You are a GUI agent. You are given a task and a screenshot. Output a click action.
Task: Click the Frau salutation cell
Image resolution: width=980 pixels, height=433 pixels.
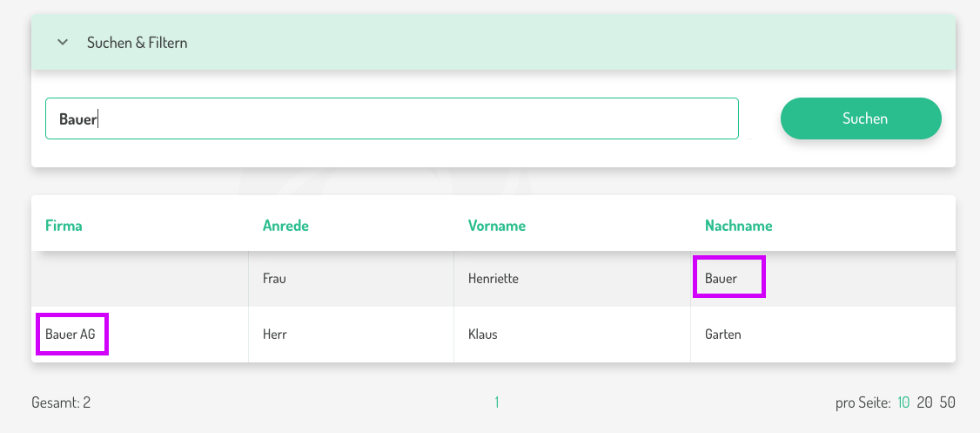tap(274, 279)
